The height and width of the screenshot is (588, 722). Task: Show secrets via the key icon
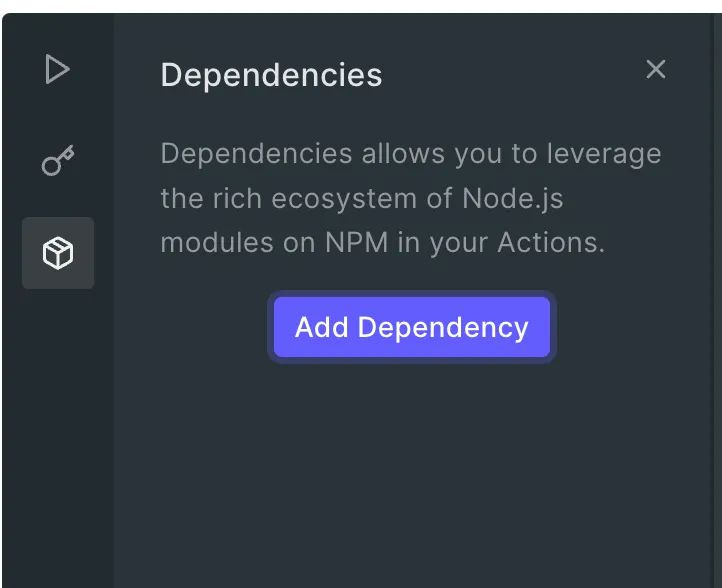(x=58, y=161)
